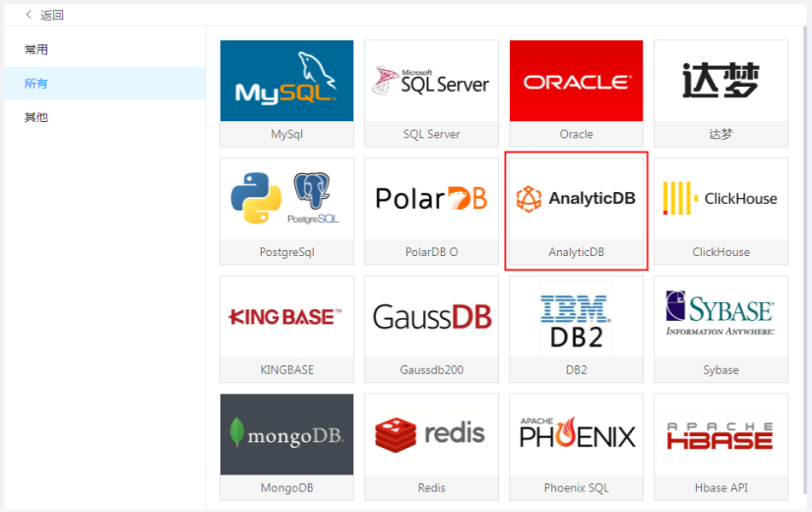Pick the Hbase API label

(x=720, y=488)
